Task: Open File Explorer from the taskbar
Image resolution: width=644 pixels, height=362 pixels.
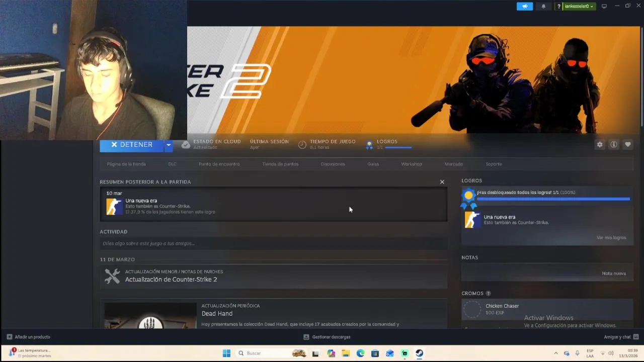Action: pos(346,353)
